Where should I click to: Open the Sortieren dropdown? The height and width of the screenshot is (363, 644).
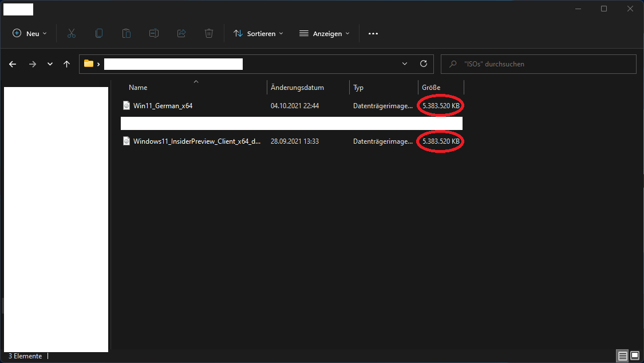(258, 34)
